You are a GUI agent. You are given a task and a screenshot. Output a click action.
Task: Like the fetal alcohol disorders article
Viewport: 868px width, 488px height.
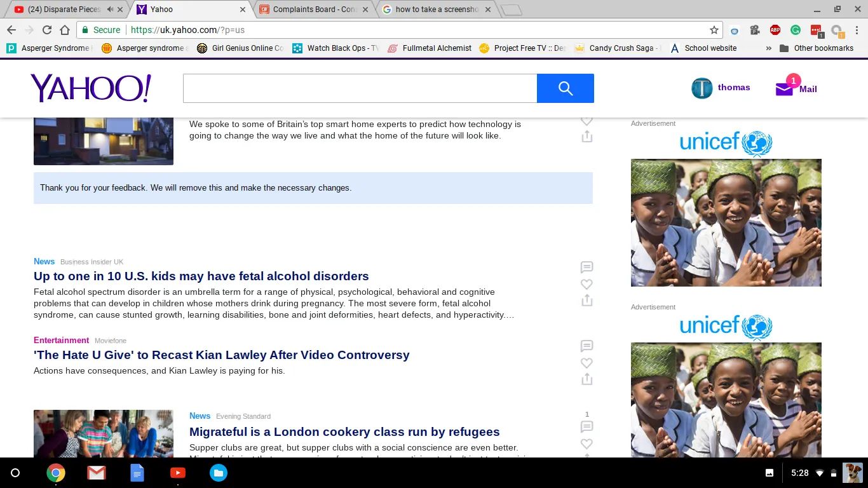[x=587, y=284]
